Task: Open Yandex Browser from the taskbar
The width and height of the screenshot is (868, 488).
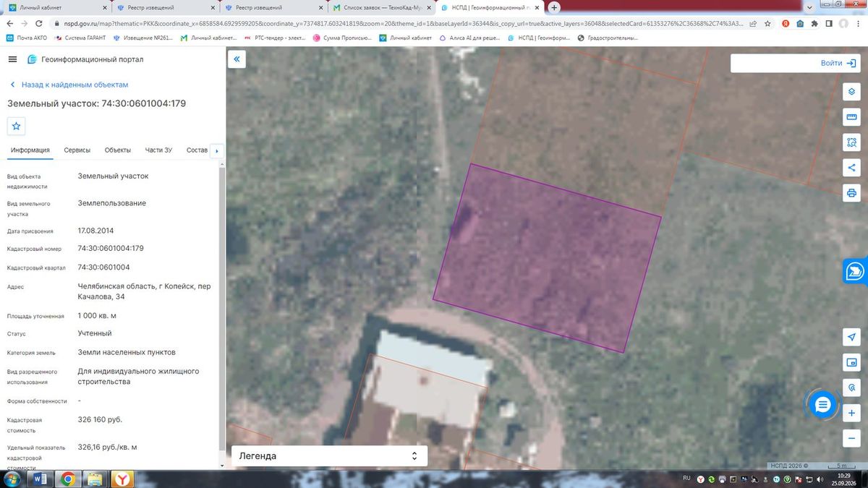Action: point(124,479)
